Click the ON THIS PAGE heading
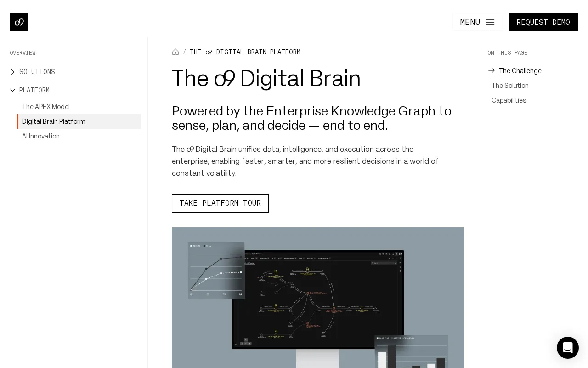 click(508, 53)
